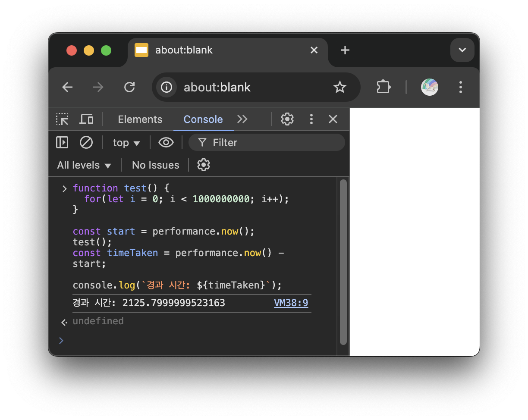Open live expression eye icon

point(166,143)
